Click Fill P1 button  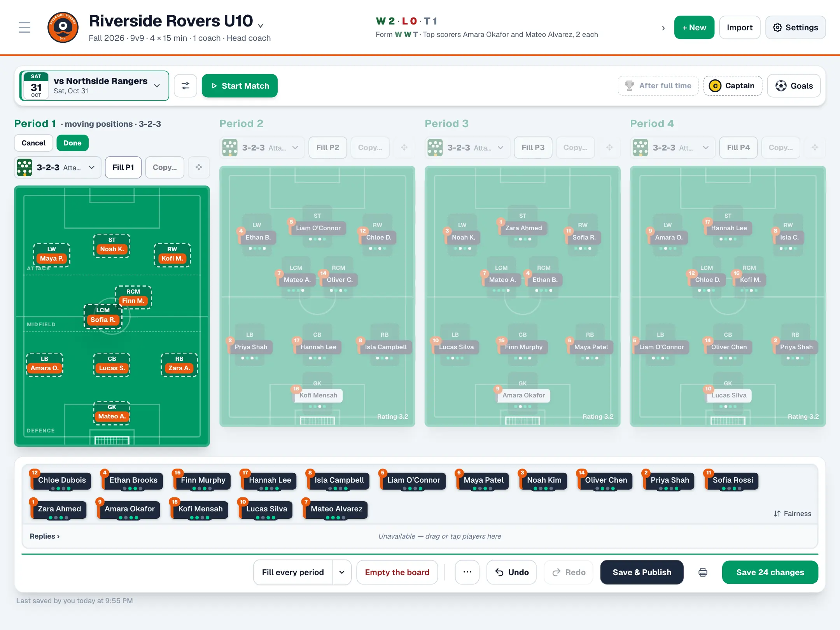click(123, 168)
